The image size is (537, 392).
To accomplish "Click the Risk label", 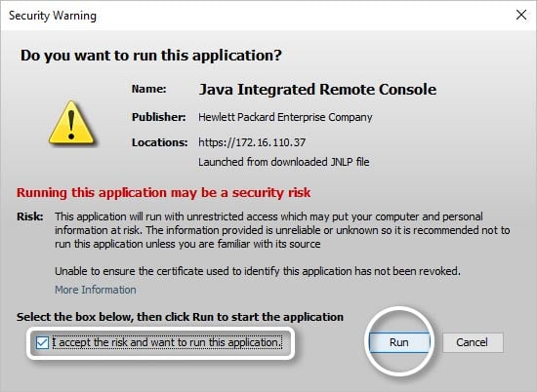I will [x=30, y=216].
